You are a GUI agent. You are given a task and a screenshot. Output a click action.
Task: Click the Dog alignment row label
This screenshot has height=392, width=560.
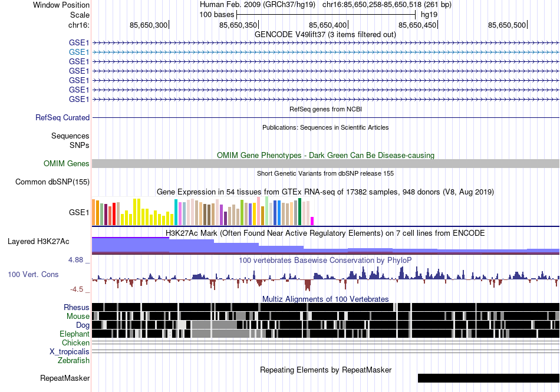[x=83, y=325]
